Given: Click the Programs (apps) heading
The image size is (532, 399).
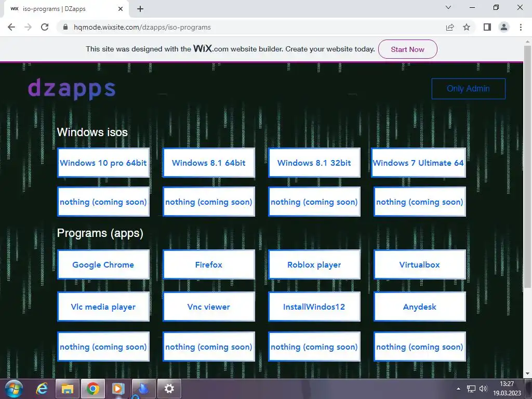Looking at the screenshot, I should click(100, 233).
